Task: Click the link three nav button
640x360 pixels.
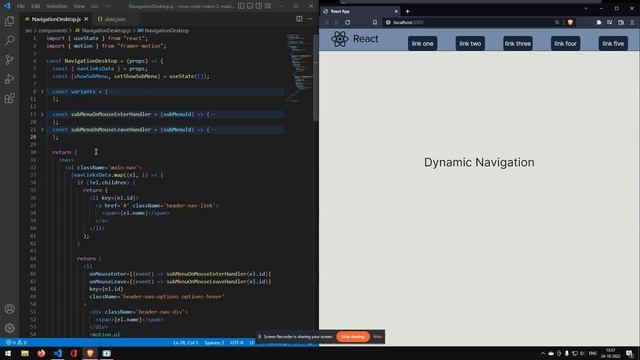Action: 518,43
